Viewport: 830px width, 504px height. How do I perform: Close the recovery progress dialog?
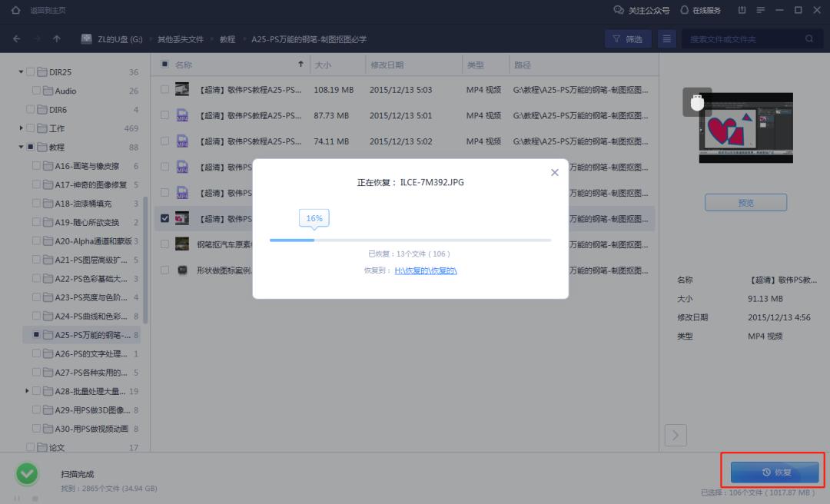tap(555, 173)
